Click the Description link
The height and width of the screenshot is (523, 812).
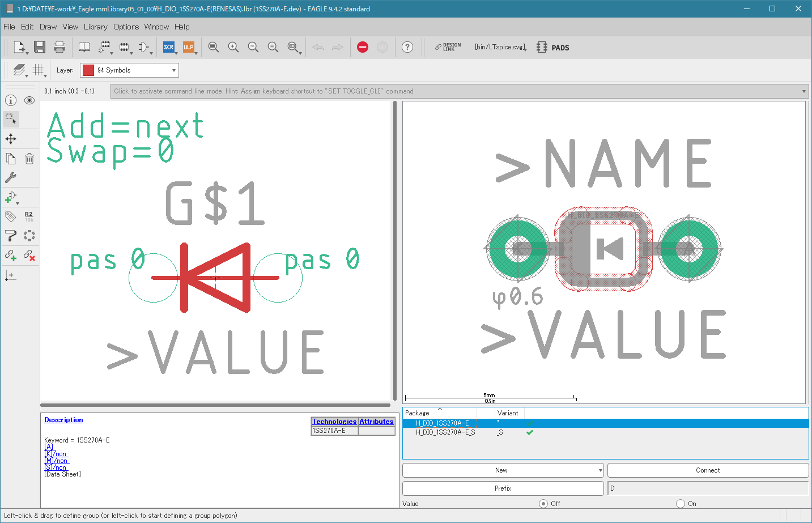(x=63, y=420)
